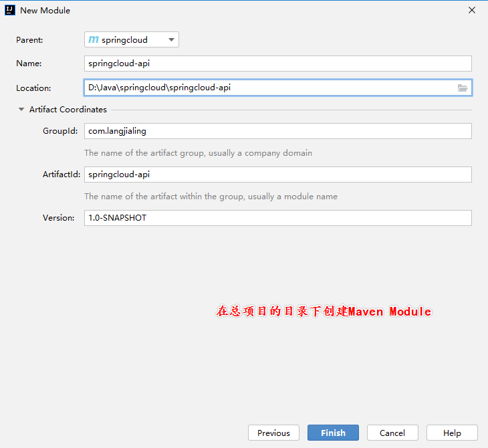The width and height of the screenshot is (488, 448).
Task: Close the New Module dialog
Action: tap(472, 10)
